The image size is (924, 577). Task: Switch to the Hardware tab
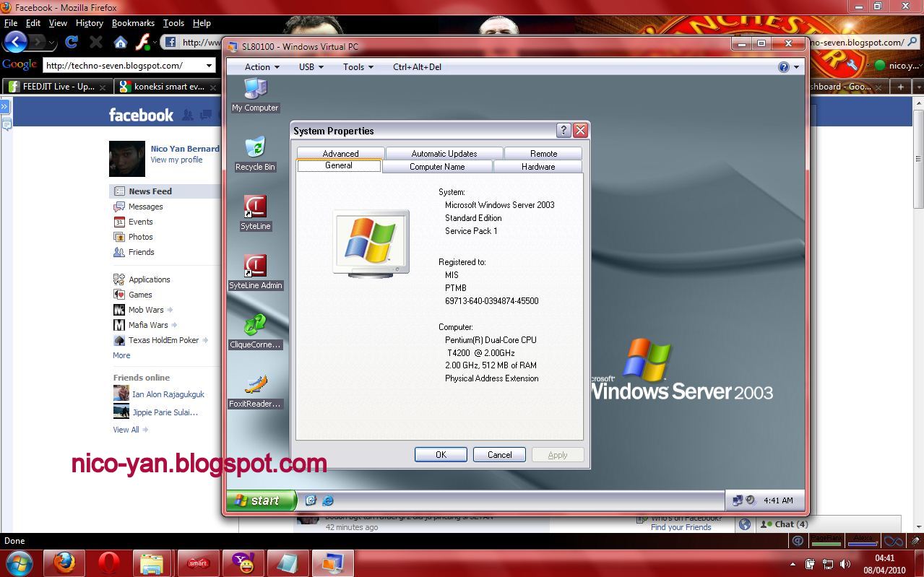click(538, 166)
